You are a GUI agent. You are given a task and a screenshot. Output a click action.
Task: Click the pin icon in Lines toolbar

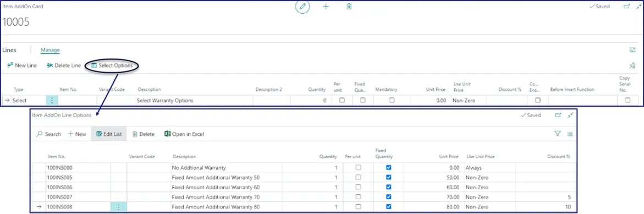pos(632,65)
